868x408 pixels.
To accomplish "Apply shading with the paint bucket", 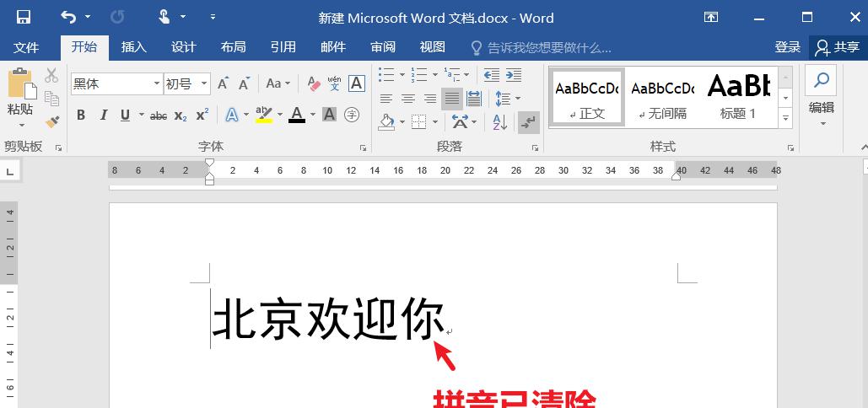I will click(386, 121).
